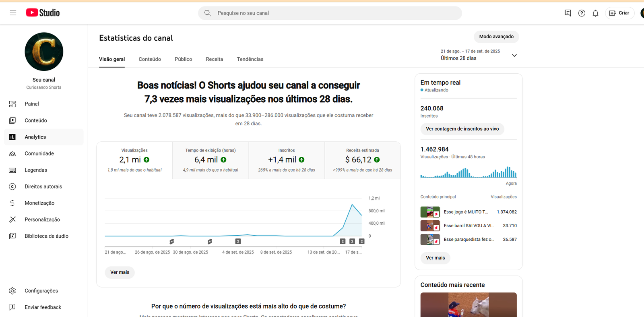Click green up arrow beside $ 66,12
This screenshot has width=644, height=317.
click(x=377, y=160)
